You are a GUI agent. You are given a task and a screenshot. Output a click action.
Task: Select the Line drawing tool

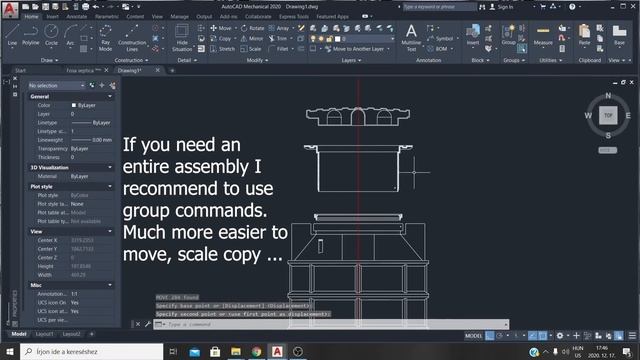(x=12, y=35)
